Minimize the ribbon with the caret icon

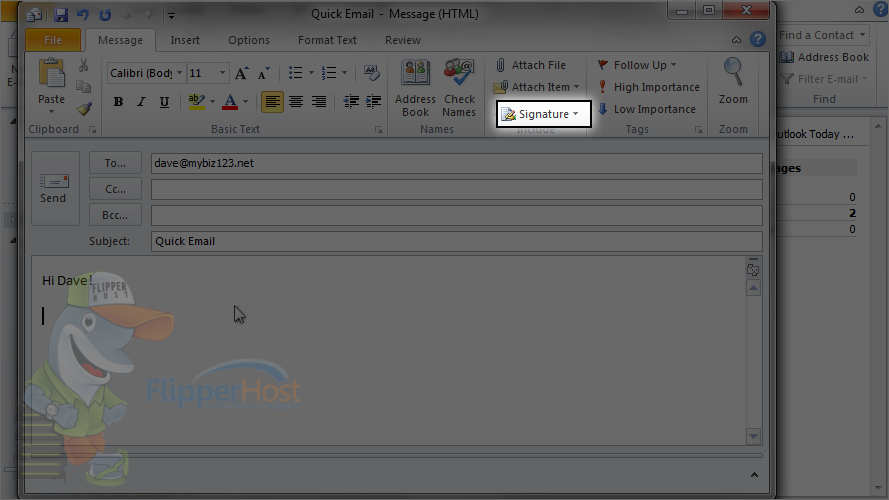[x=736, y=40]
